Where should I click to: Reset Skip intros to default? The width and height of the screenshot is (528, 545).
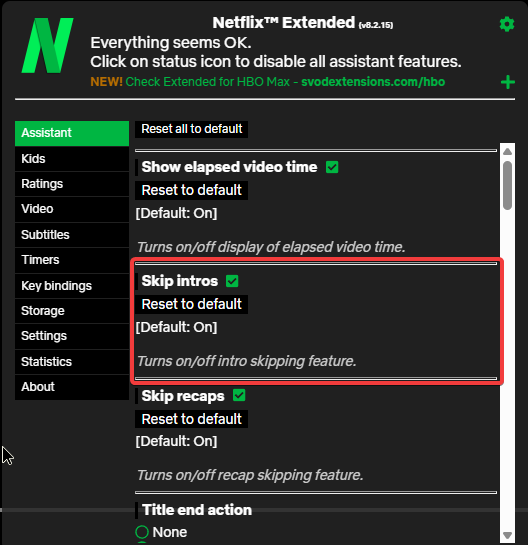192,304
